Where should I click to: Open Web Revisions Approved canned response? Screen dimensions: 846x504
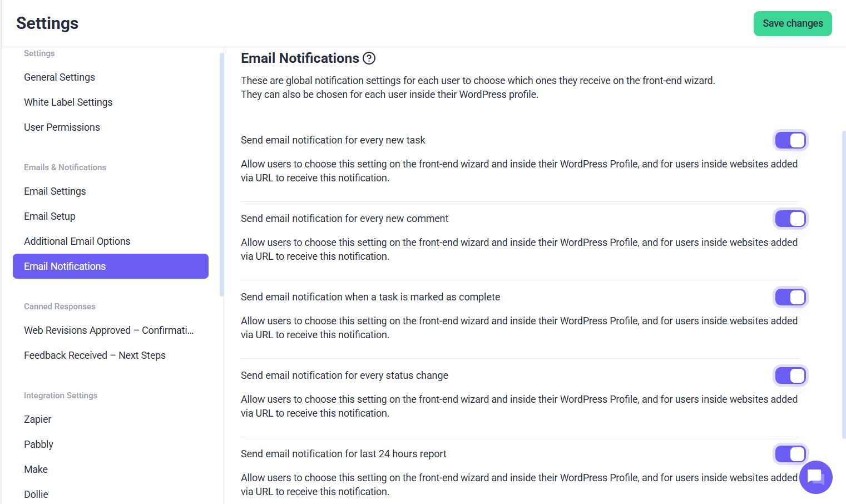point(109,330)
